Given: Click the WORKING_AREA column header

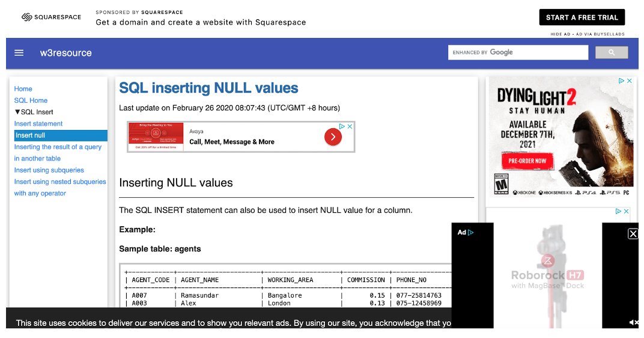Looking at the screenshot, I should click(290, 280).
